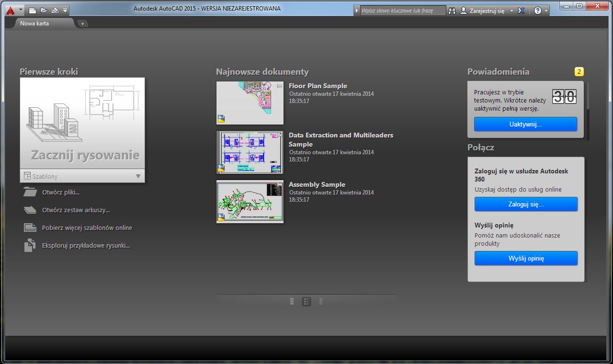Image resolution: width=613 pixels, height=364 pixels.
Task: Create new drawing from Quick Access toolbar
Action: [x=33, y=10]
